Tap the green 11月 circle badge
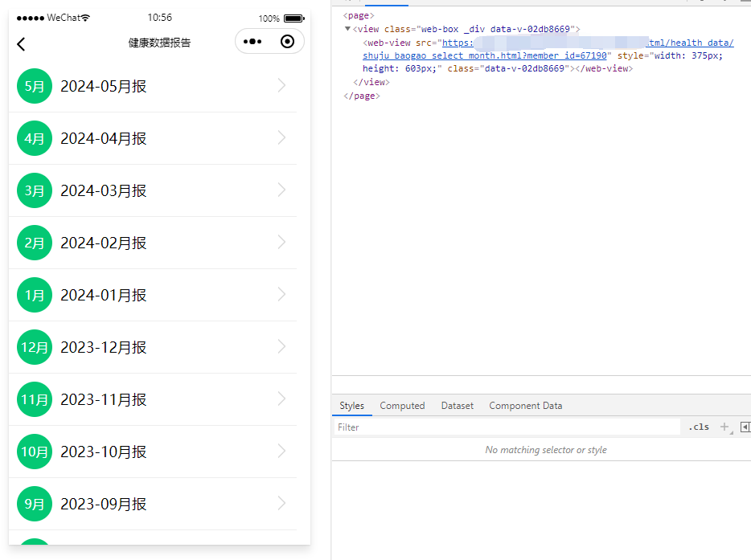The height and width of the screenshot is (560, 751). (35, 399)
